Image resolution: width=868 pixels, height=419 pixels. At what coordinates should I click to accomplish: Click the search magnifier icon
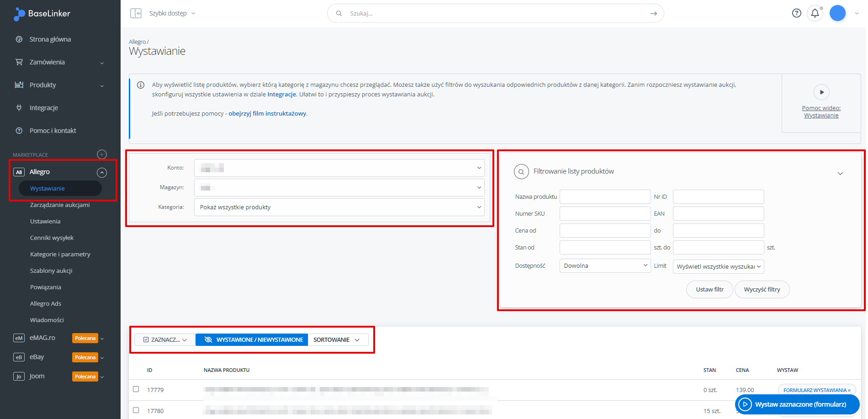(339, 13)
